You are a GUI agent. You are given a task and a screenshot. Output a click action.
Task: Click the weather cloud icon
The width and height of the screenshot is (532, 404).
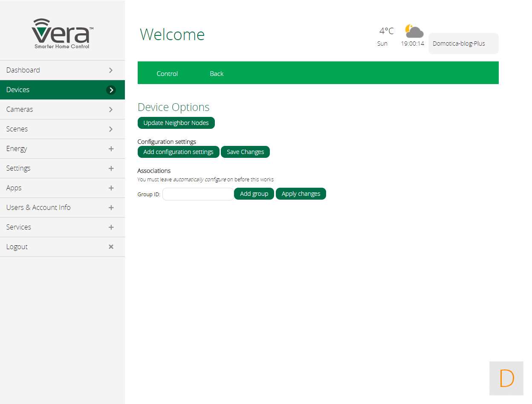click(x=414, y=31)
